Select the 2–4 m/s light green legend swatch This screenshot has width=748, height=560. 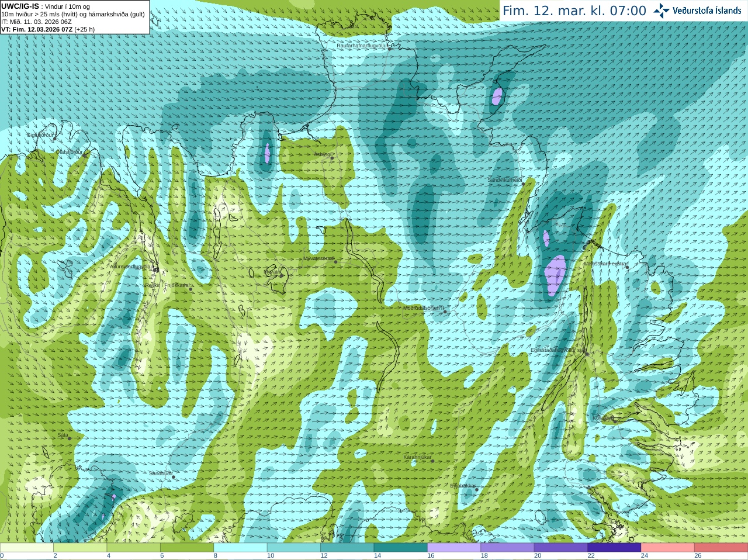tap(80, 548)
